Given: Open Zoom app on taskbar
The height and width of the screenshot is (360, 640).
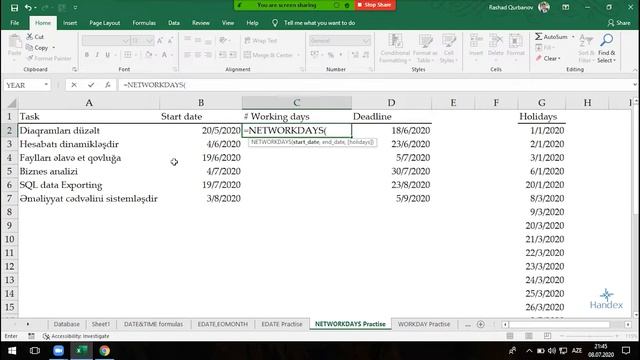Looking at the screenshot, I should (x=58, y=351).
